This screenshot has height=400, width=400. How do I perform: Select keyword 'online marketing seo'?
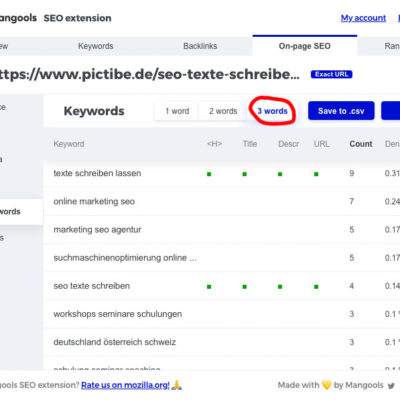94,201
